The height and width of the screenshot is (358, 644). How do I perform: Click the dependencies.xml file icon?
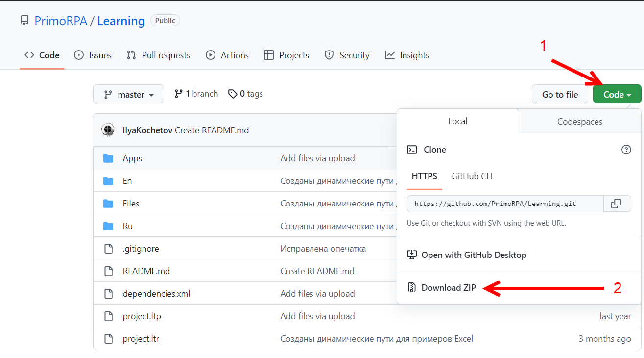(x=108, y=294)
